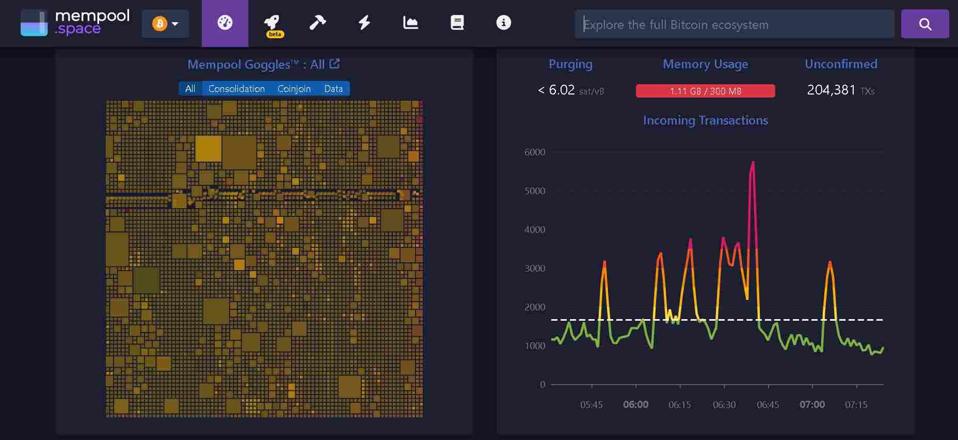The height and width of the screenshot is (440, 958).
Task: Open the Mining hammer icon
Action: coord(318,23)
